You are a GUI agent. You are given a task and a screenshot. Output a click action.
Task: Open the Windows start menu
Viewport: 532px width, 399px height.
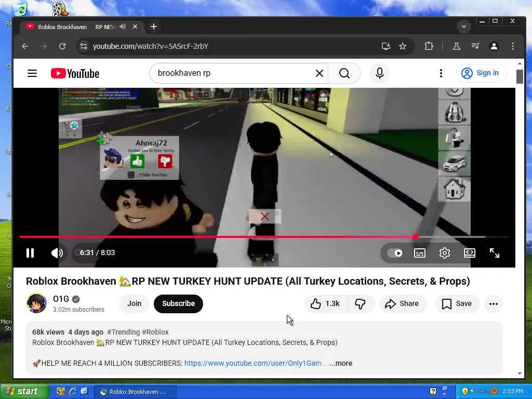point(24,392)
